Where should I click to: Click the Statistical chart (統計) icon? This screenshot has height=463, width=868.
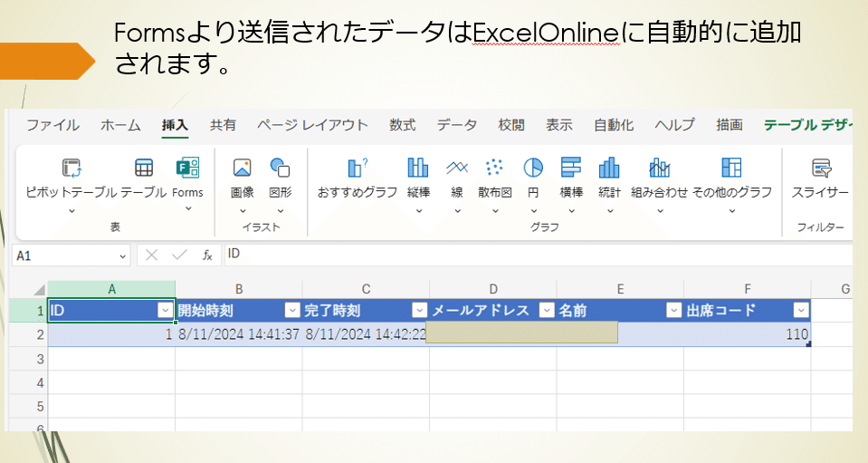click(609, 168)
